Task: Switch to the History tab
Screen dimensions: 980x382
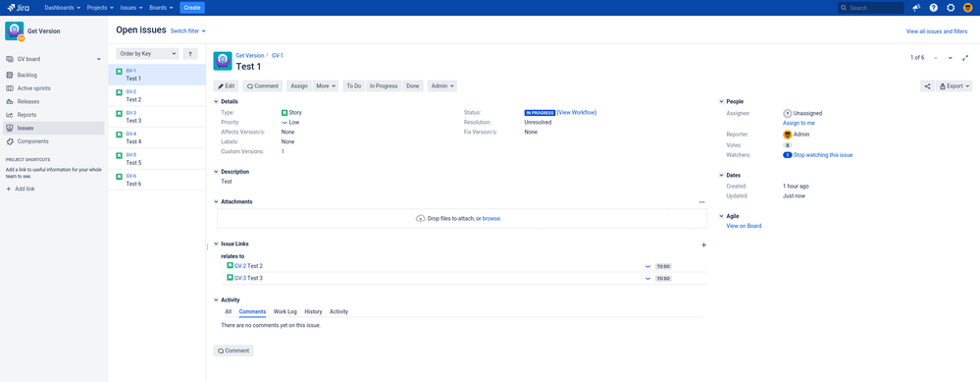Action: click(x=313, y=311)
